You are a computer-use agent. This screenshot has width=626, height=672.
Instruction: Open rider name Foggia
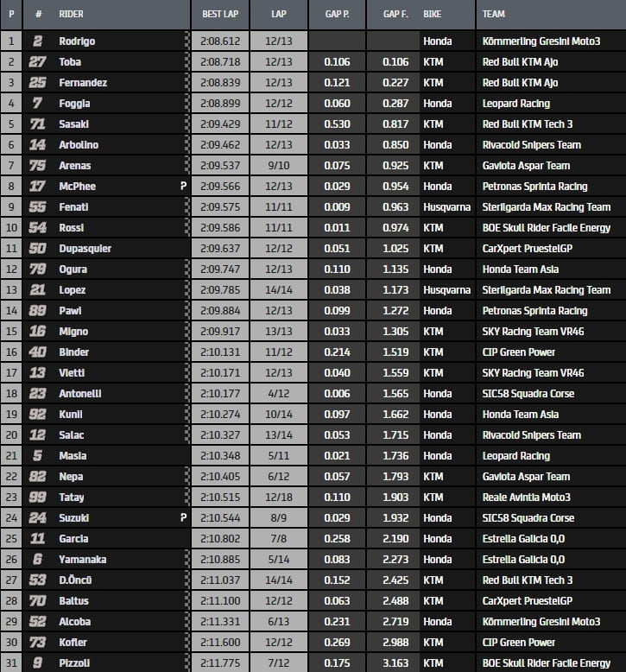coord(74,103)
